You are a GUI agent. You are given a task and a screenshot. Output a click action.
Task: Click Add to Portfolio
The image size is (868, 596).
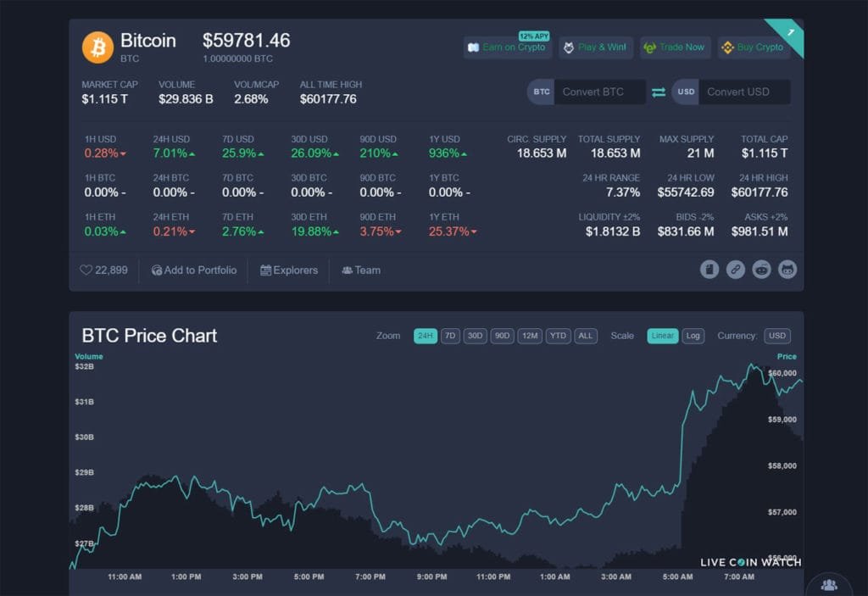[x=194, y=270]
